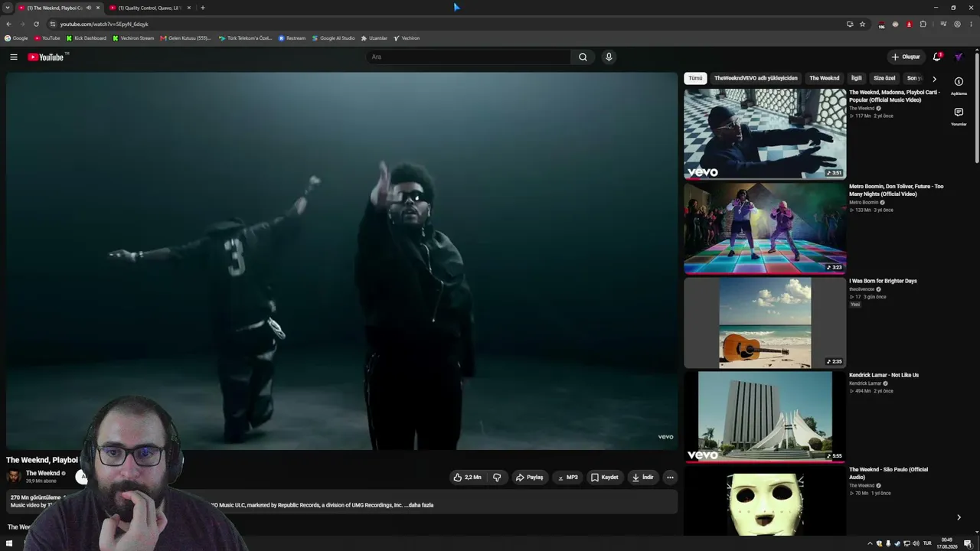The height and width of the screenshot is (551, 980).
Task: Open a new browser tab
Action: [x=202, y=8]
